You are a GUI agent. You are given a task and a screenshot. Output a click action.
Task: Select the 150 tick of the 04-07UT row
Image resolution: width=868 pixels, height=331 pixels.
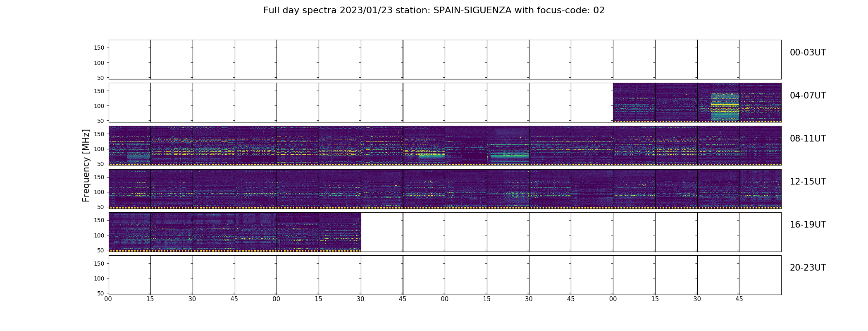tap(99, 91)
